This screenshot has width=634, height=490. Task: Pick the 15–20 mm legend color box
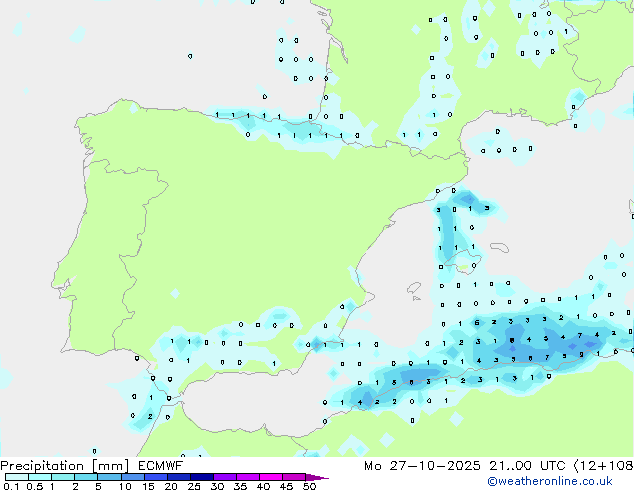(x=155, y=477)
